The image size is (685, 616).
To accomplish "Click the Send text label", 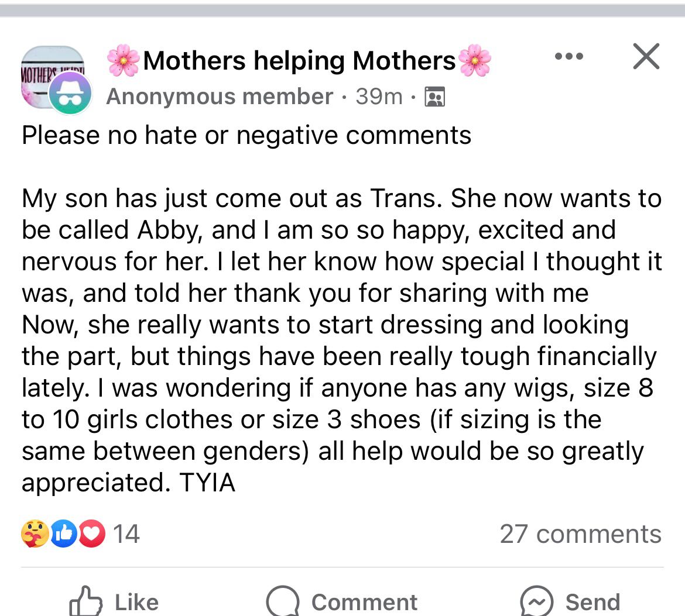I will pos(592,602).
